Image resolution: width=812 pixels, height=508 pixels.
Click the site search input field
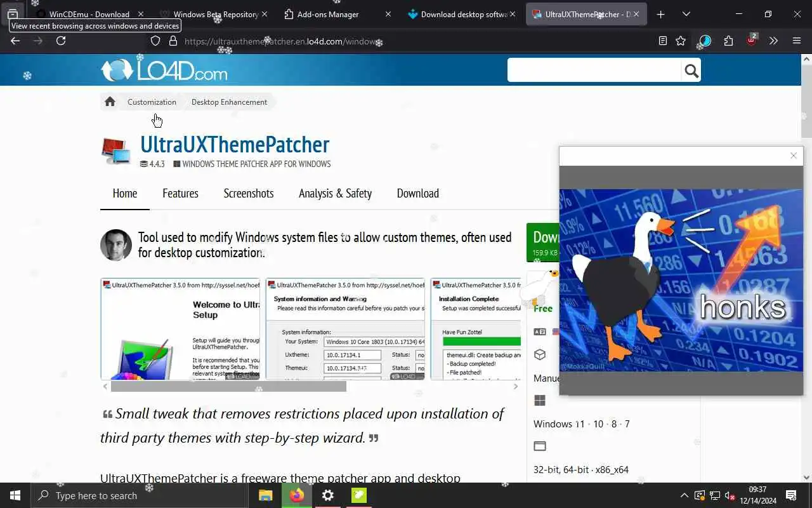point(594,70)
